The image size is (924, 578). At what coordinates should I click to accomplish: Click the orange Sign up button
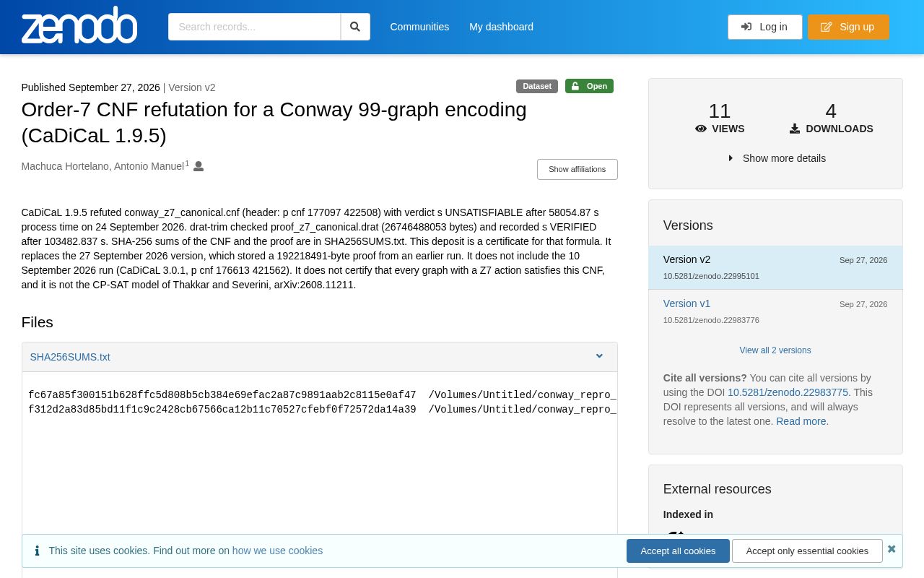848,27
